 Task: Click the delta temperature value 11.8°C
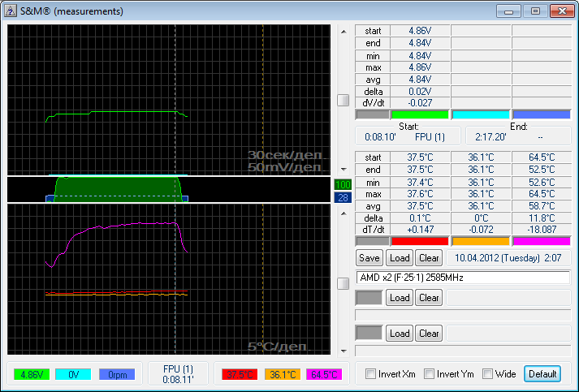pyautogui.click(x=542, y=218)
